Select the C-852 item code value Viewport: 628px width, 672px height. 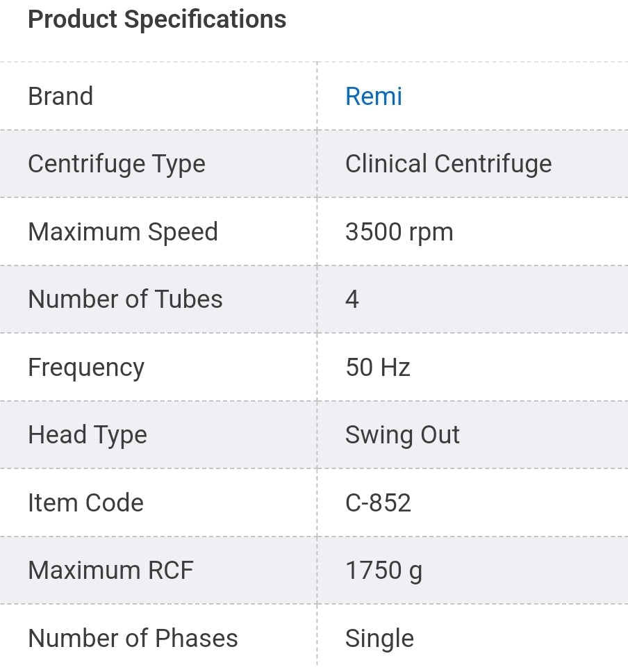378,502
